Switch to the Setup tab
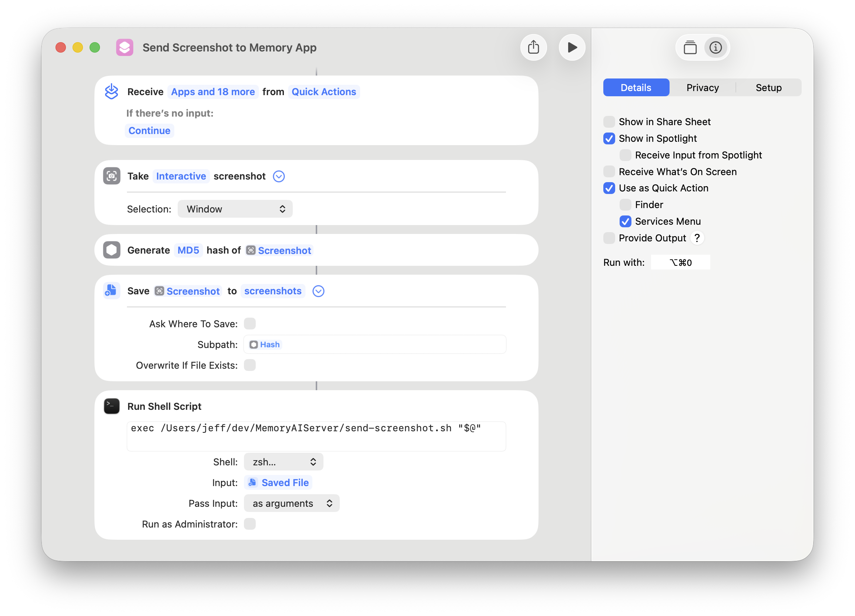This screenshot has height=616, width=855. click(768, 87)
